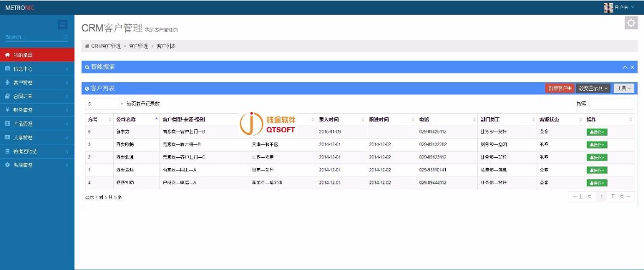Open the records-per-page dropdown
This screenshot has width=644, height=270.
coord(105,104)
